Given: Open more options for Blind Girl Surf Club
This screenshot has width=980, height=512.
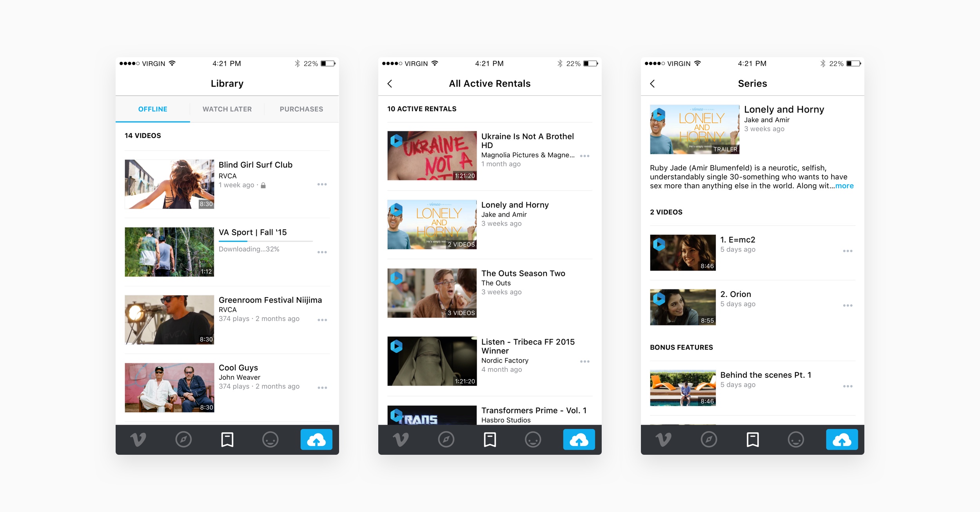Looking at the screenshot, I should [x=322, y=184].
